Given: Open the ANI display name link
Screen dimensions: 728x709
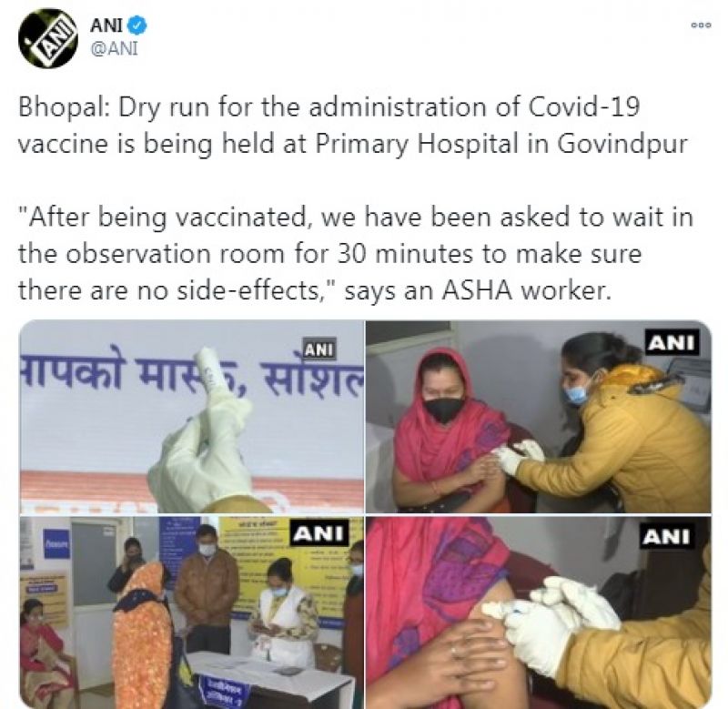Looking at the screenshot, I should pyautogui.click(x=106, y=25).
